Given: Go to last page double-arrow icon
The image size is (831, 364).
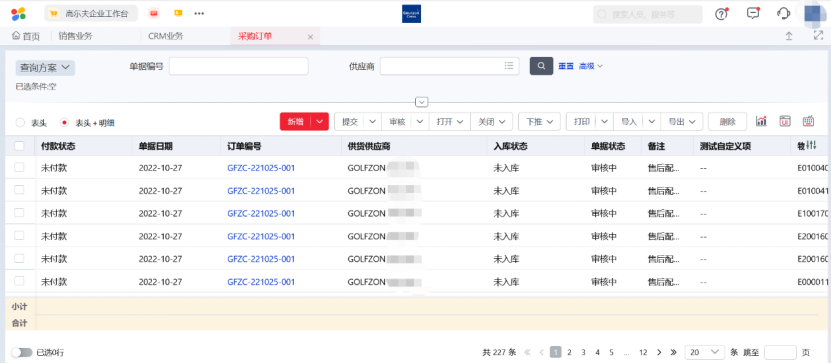Looking at the screenshot, I should [x=674, y=352].
